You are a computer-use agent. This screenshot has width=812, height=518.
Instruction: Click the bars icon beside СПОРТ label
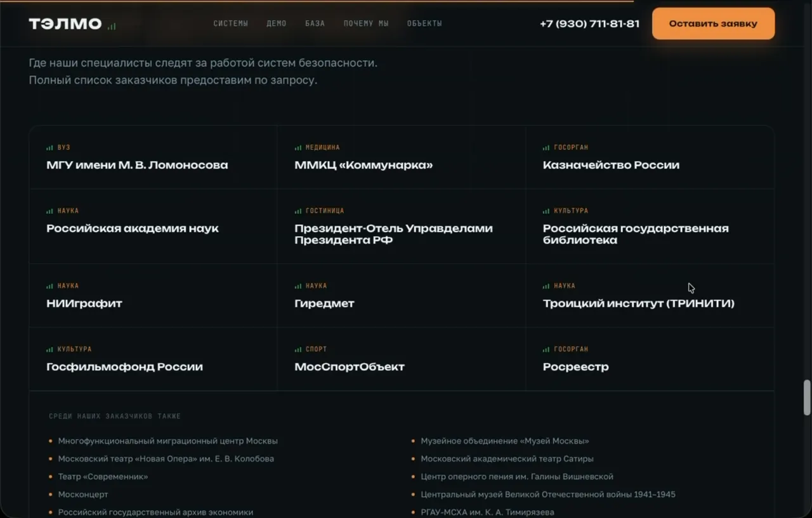pyautogui.click(x=298, y=349)
